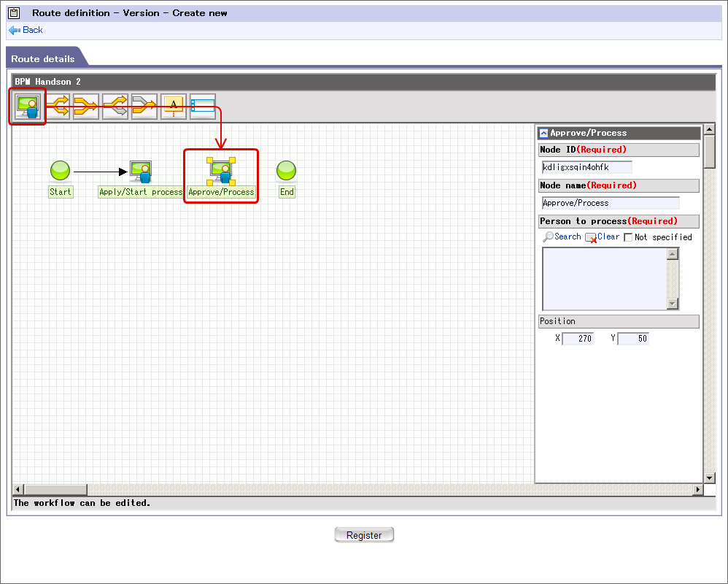Select the text annotation tool
The image size is (728, 584).
(x=174, y=107)
